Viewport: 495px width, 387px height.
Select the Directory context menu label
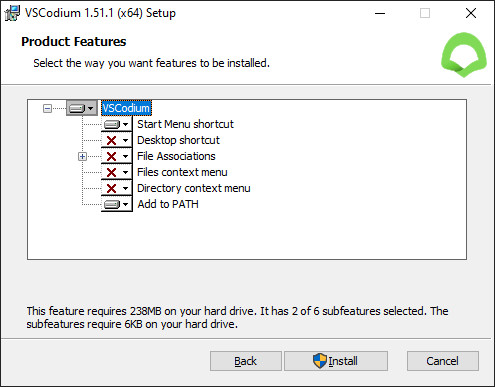(194, 188)
